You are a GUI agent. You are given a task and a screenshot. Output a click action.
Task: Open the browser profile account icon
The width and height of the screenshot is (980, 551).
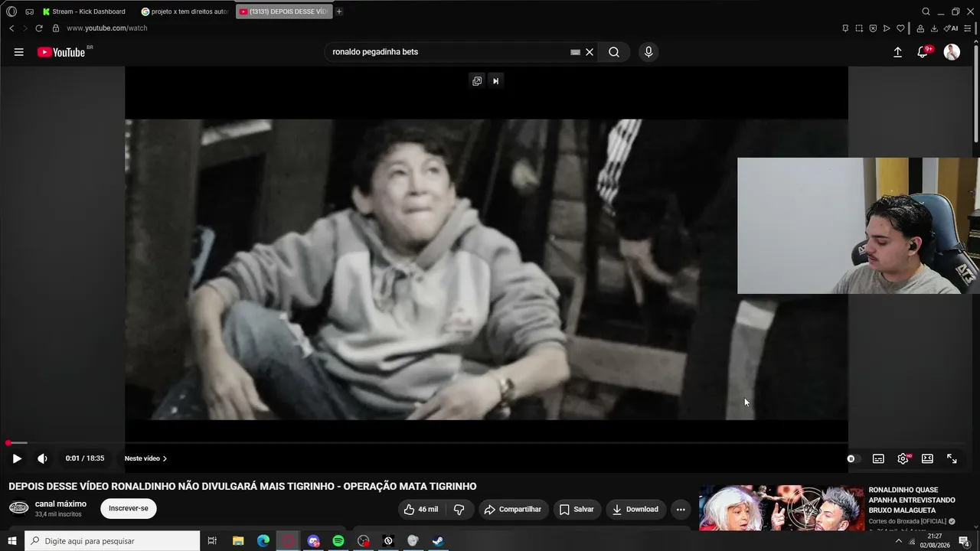(920, 28)
